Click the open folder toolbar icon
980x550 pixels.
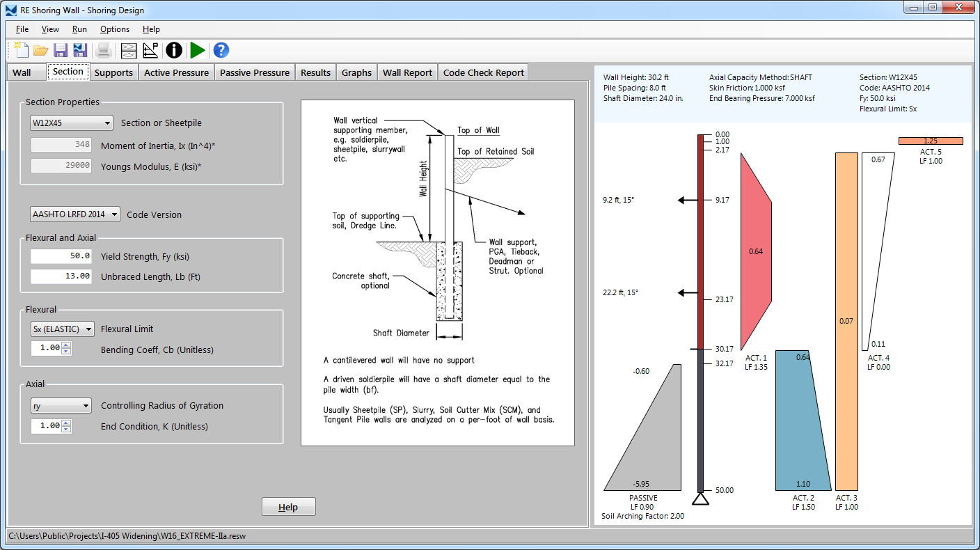coord(41,50)
